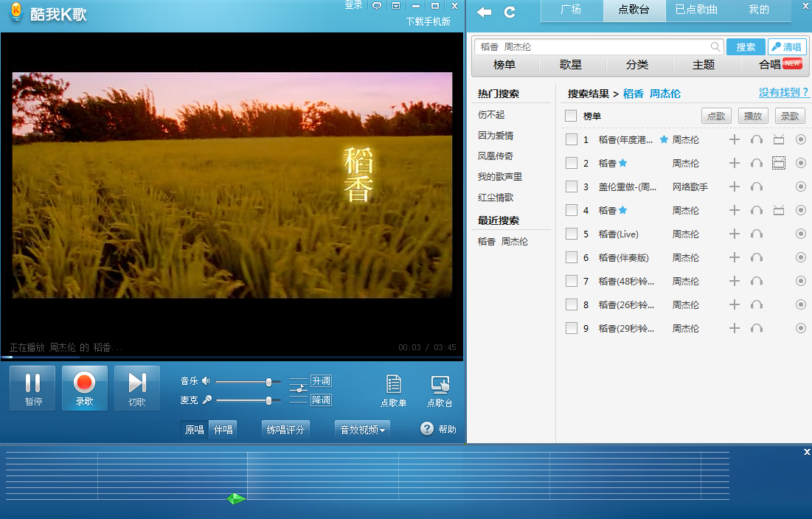Click the 下载手机版 link

tap(428, 21)
